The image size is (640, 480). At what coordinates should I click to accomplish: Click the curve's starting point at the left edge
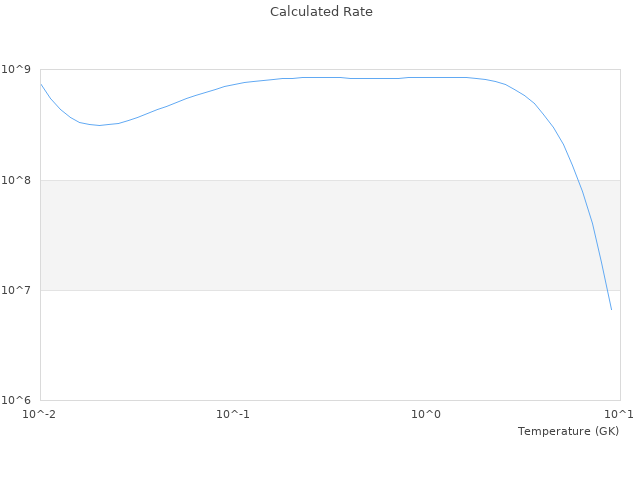41,84
